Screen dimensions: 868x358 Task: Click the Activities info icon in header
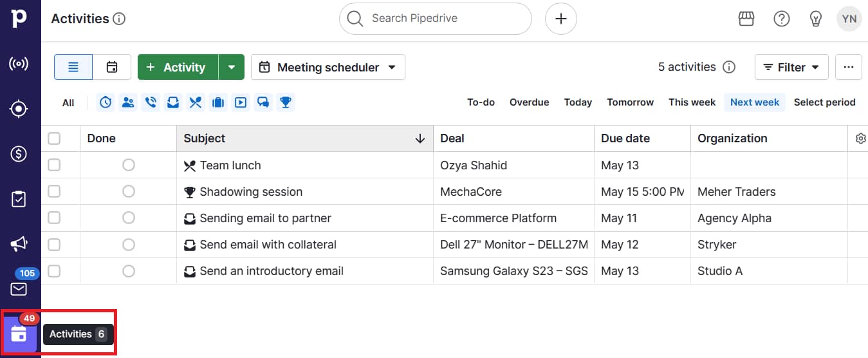click(119, 19)
